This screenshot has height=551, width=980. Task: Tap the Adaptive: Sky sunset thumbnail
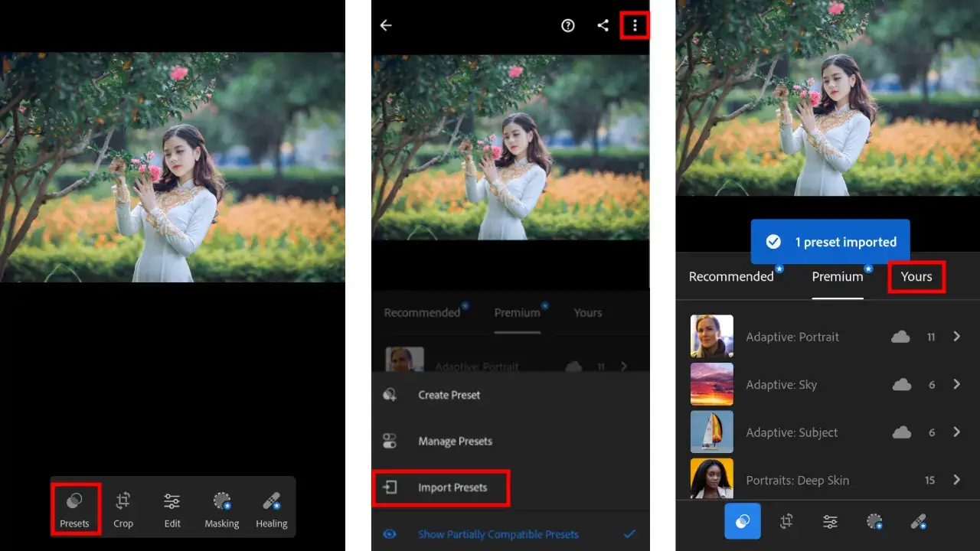pyautogui.click(x=711, y=384)
